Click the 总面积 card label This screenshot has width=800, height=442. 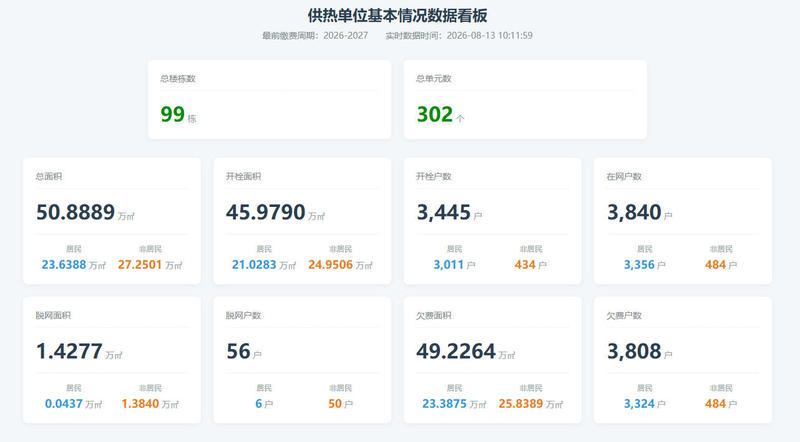(x=49, y=177)
